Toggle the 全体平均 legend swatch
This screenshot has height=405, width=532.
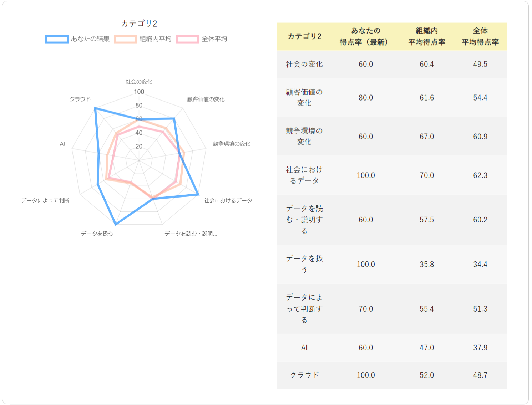[188, 39]
